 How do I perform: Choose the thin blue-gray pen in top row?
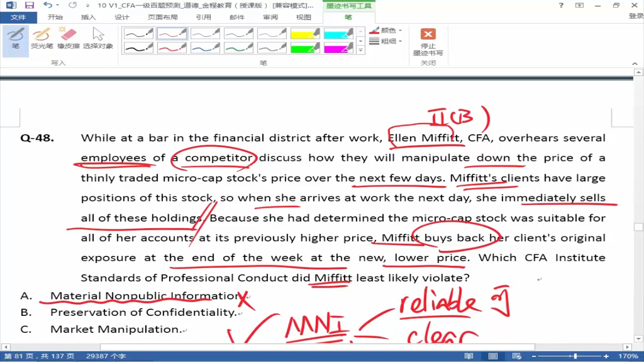point(205,33)
